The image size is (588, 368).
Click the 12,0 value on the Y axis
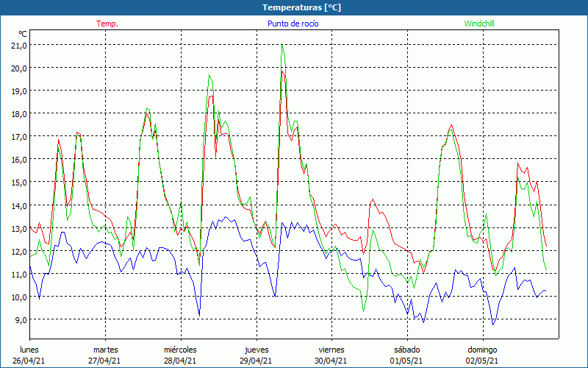(18, 251)
